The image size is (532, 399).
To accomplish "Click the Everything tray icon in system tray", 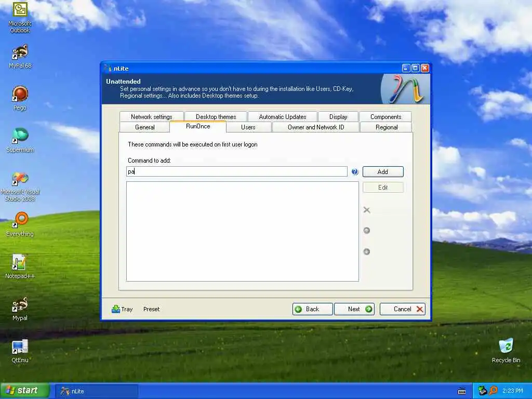I will (x=493, y=391).
